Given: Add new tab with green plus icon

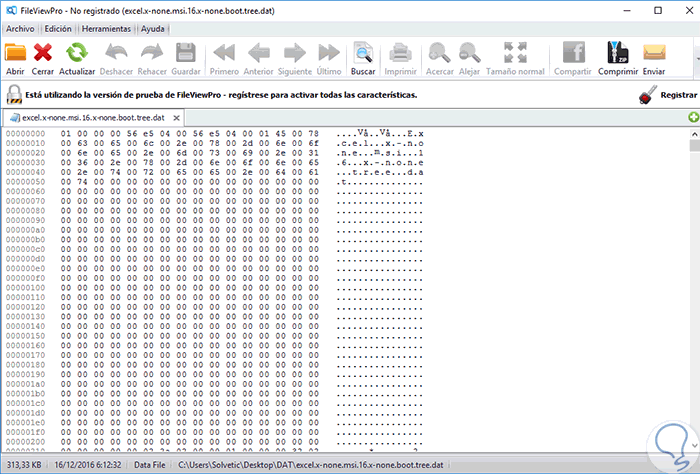Looking at the screenshot, I should tap(693, 117).
